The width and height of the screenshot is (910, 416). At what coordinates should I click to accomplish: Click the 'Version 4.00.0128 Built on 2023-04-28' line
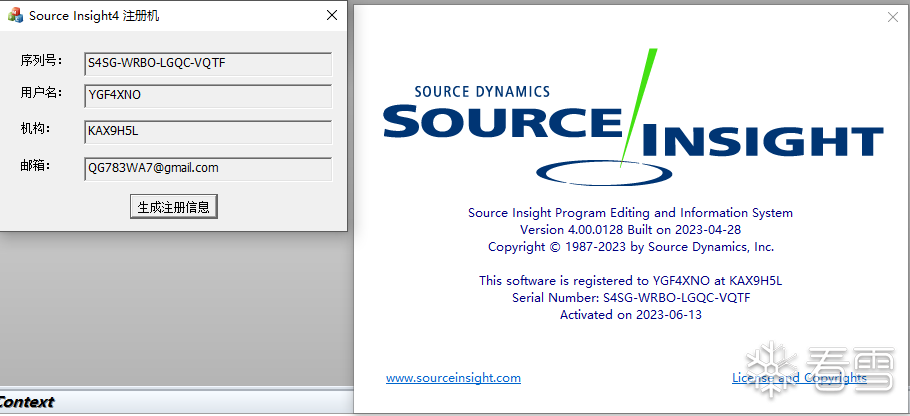pos(630,229)
